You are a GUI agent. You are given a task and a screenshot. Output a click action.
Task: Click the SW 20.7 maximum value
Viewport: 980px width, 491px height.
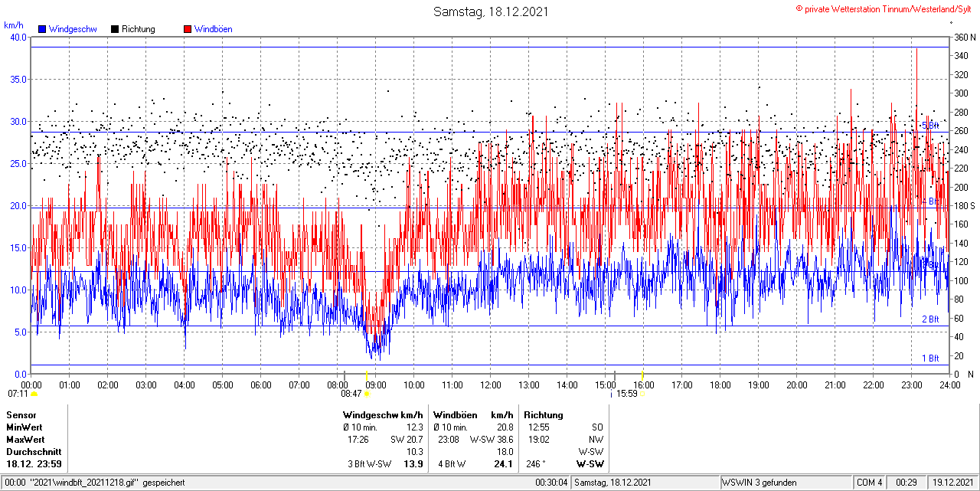(407, 440)
